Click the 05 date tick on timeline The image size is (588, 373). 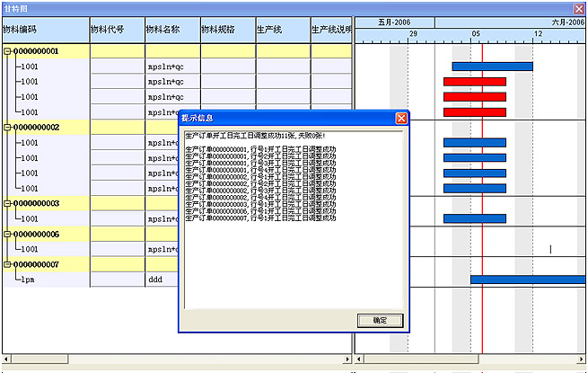pyautogui.click(x=476, y=34)
